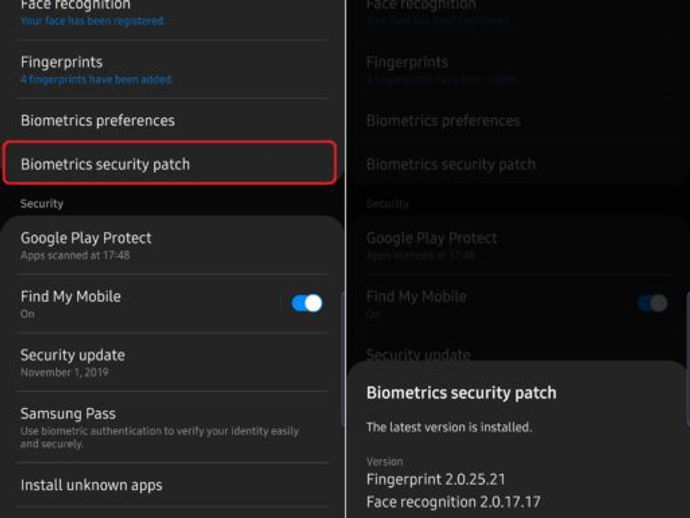690x518 pixels.
Task: Click the dimmed Biometrics preferences entry behind dialog
Action: (x=443, y=121)
